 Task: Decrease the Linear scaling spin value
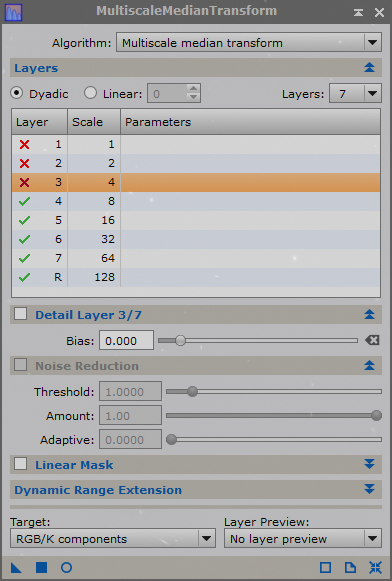tap(193, 98)
